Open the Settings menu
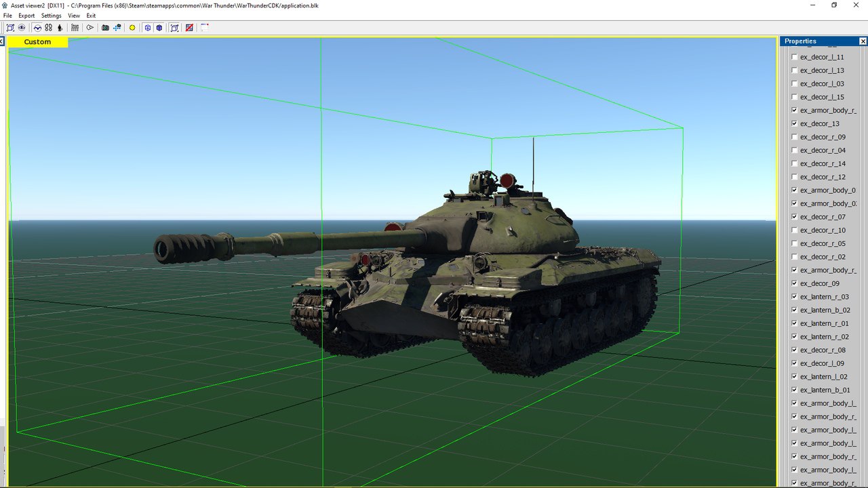 pyautogui.click(x=51, y=16)
